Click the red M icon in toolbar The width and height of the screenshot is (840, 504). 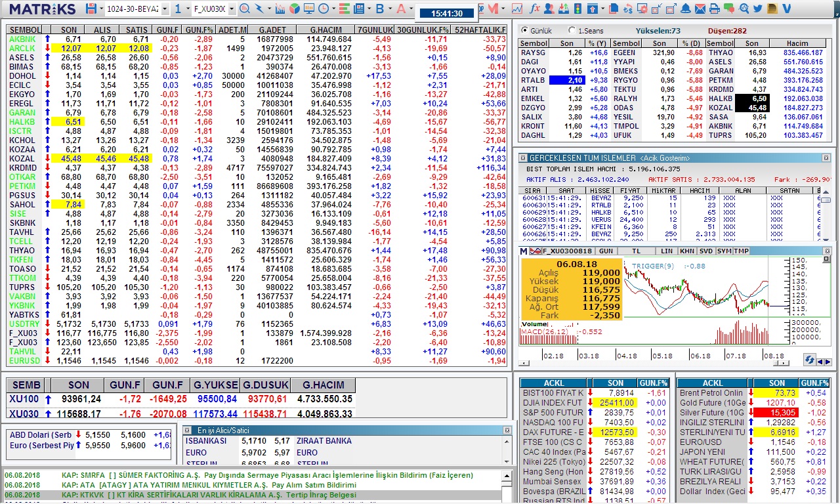tap(493, 9)
